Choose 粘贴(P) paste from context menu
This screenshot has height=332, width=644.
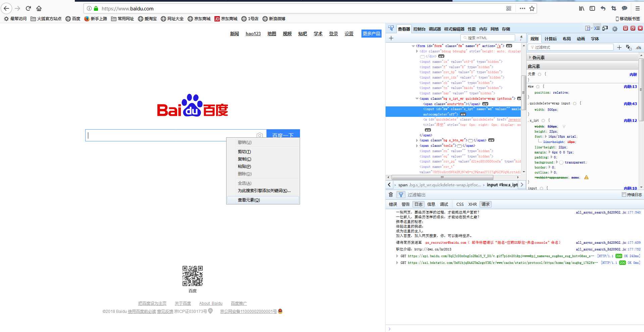(263, 167)
